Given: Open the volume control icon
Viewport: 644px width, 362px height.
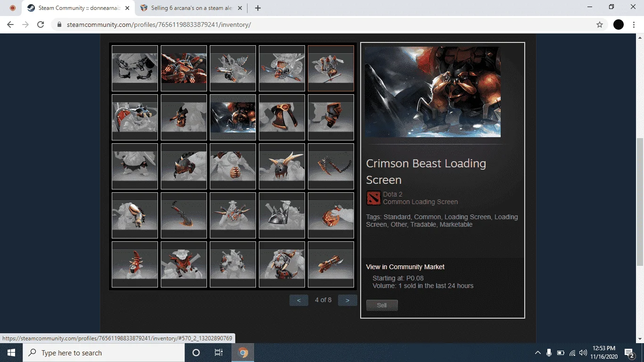Looking at the screenshot, I should 583,353.
